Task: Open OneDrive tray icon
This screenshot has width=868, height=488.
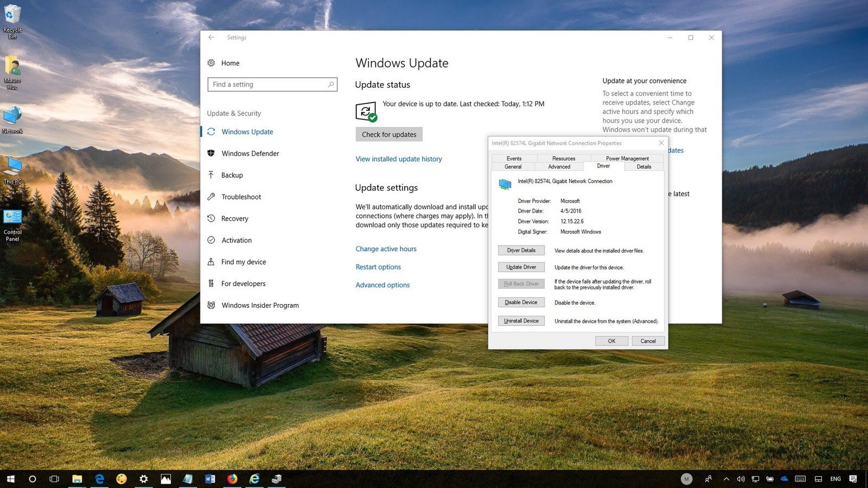Action: [784, 479]
